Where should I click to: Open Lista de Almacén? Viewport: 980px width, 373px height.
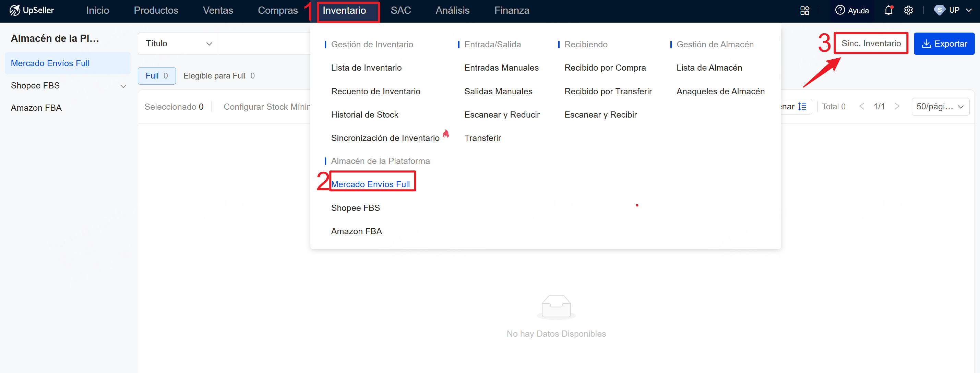[709, 68]
